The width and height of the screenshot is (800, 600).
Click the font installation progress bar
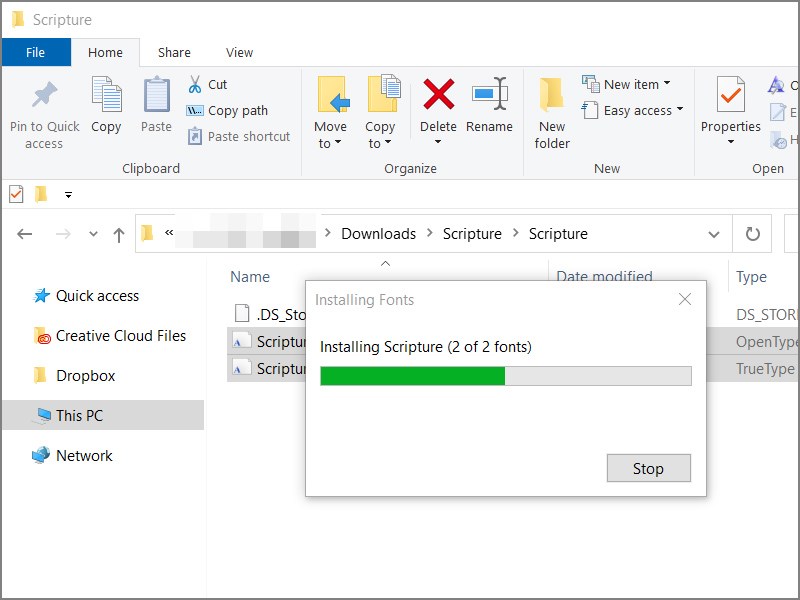tap(506, 376)
